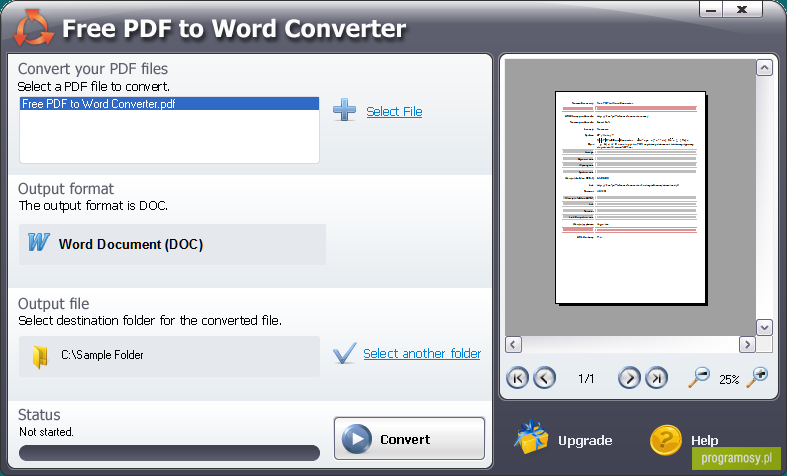787x476 pixels.
Task: Open the Select another folder link
Action: [422, 353]
